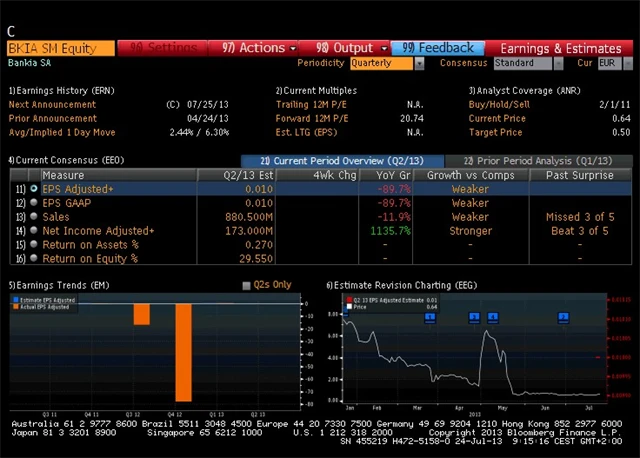
Task: Click event marker 3 on EEG chart
Action: 474,317
